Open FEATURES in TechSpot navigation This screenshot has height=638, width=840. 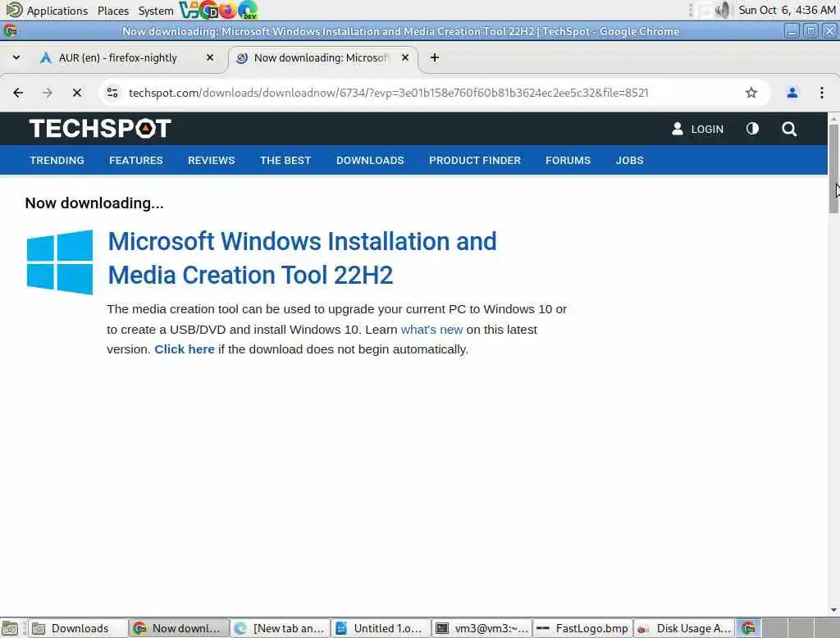click(136, 160)
